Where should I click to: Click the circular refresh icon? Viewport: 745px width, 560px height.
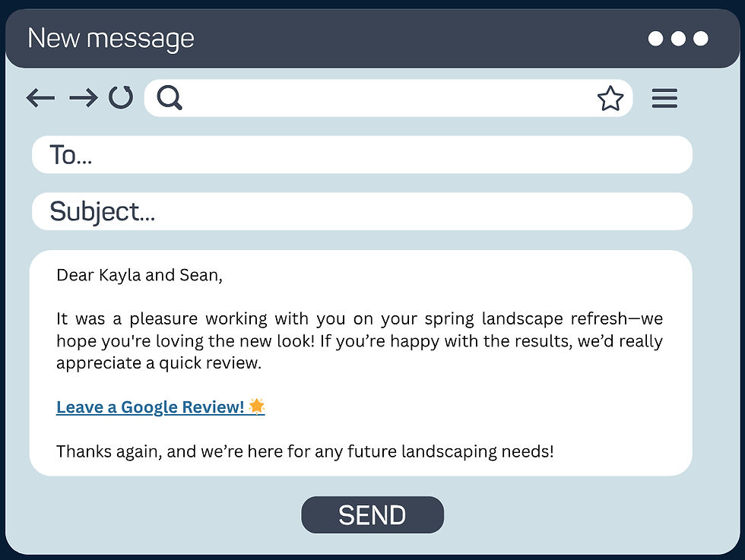click(x=121, y=97)
